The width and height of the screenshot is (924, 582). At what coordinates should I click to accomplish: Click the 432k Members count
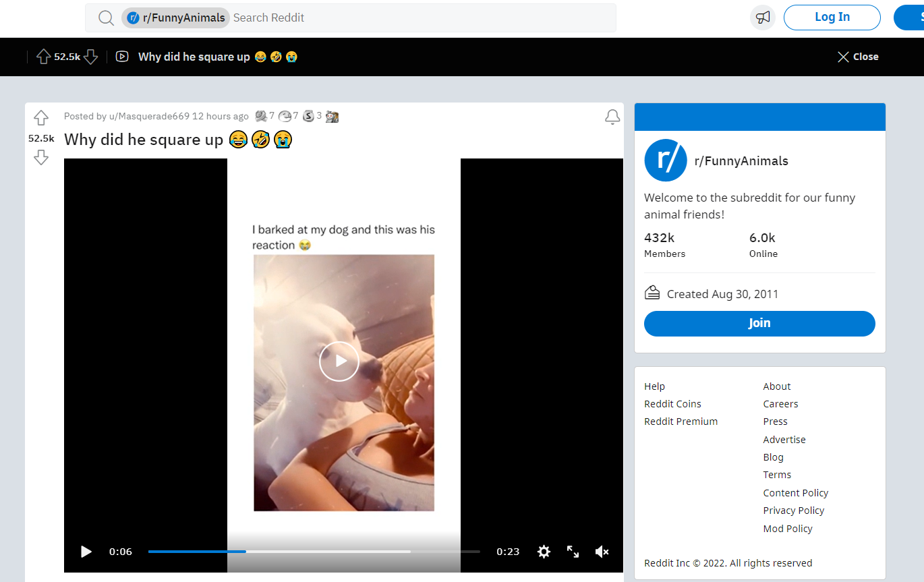tap(664, 245)
